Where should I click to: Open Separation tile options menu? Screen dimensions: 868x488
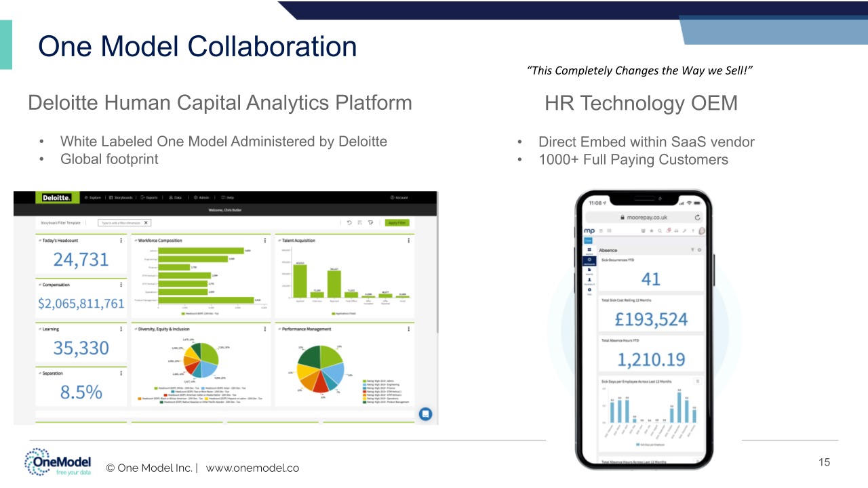121,373
